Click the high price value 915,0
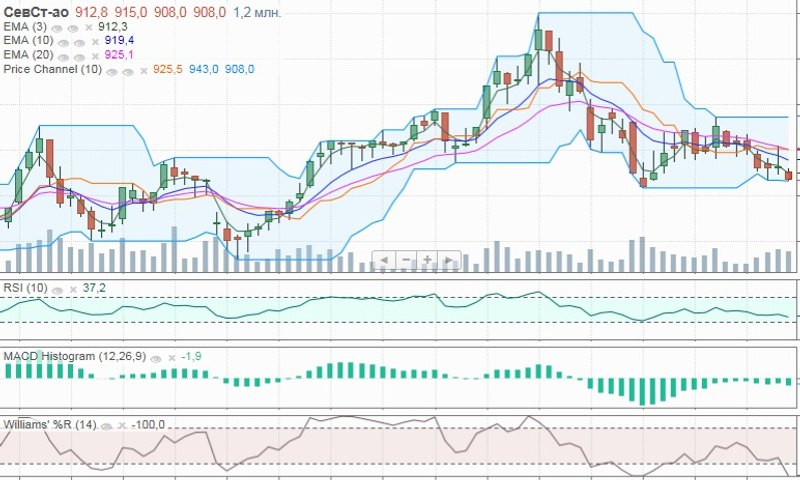This screenshot has height=480, width=800. pyautogui.click(x=131, y=13)
